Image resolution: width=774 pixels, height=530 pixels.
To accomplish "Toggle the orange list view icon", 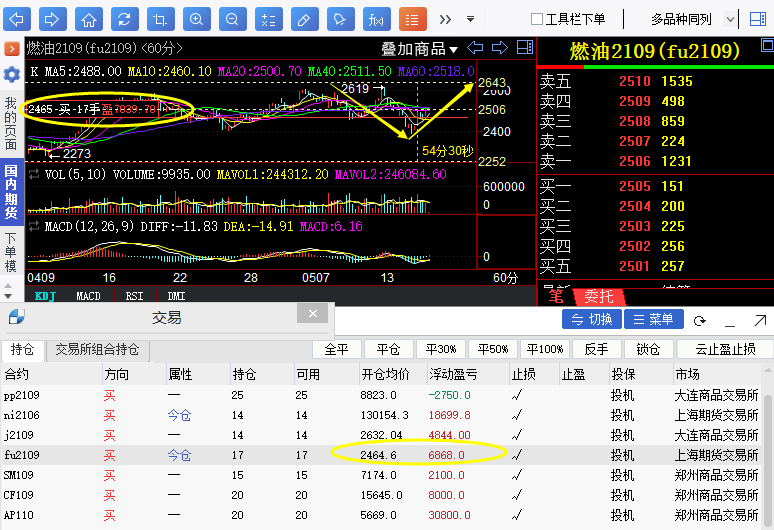I will click(x=413, y=20).
